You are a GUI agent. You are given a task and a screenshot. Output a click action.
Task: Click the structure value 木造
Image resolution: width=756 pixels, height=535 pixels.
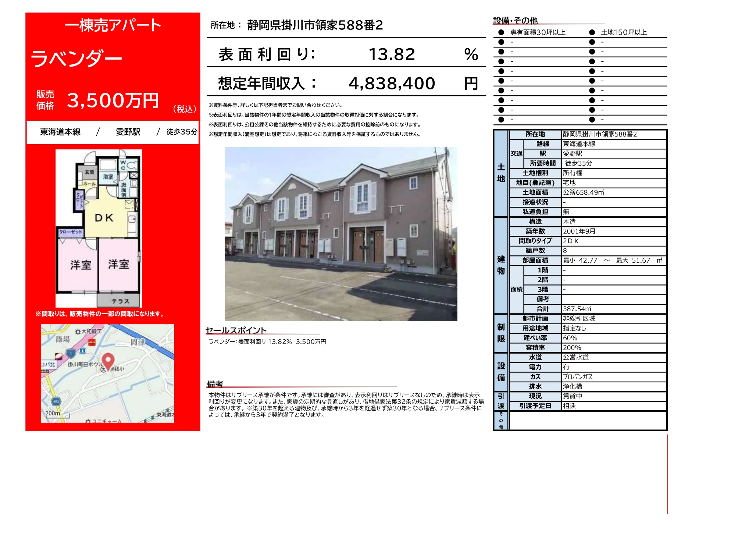[x=569, y=222]
